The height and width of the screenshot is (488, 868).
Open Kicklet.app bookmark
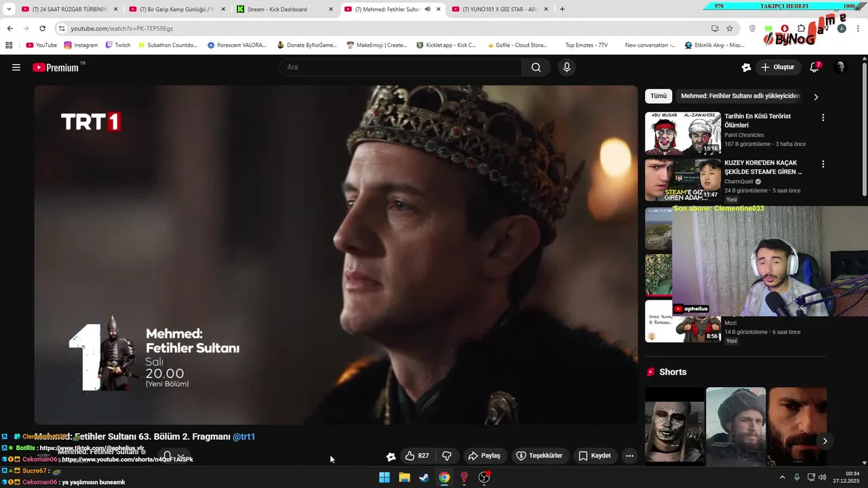[x=446, y=45]
